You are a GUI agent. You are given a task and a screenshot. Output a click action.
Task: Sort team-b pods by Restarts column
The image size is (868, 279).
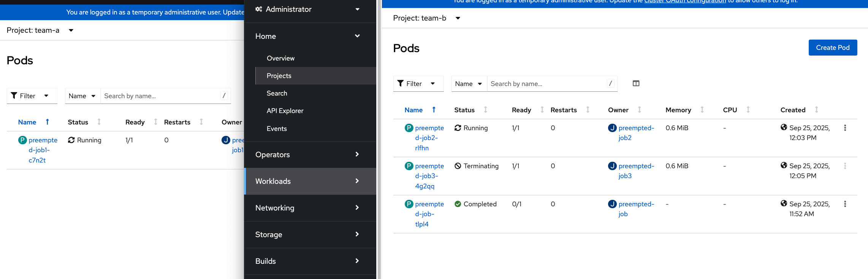click(564, 110)
